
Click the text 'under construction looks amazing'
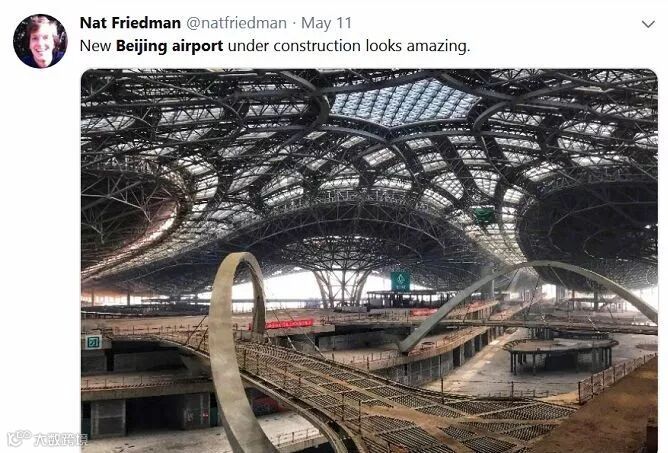click(349, 46)
